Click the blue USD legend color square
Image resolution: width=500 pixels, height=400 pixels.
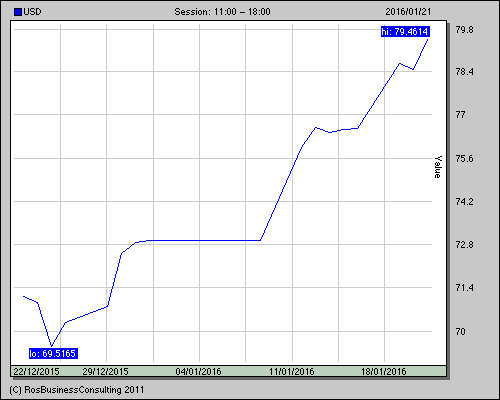[18, 12]
